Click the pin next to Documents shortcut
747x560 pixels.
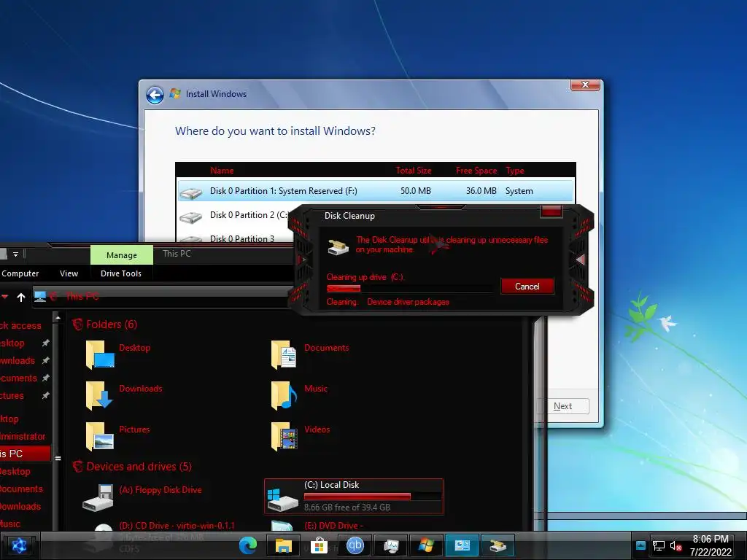(46, 378)
